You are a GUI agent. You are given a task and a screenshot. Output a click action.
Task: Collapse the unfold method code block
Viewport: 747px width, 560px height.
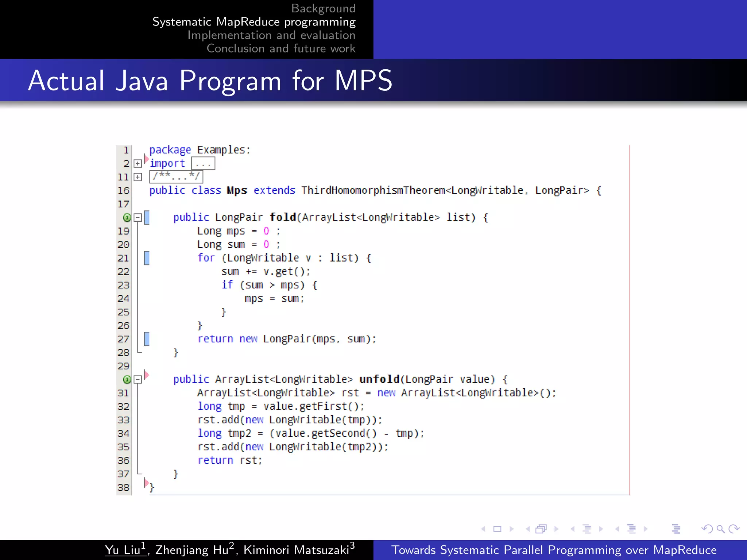[138, 380]
